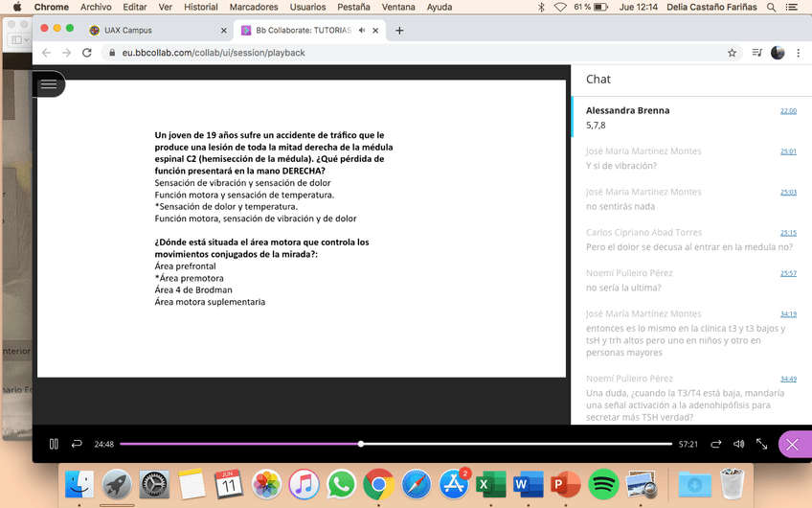Screen dimensions: 812x508
Task: Click the playback progress slider handle
Action: (x=361, y=444)
